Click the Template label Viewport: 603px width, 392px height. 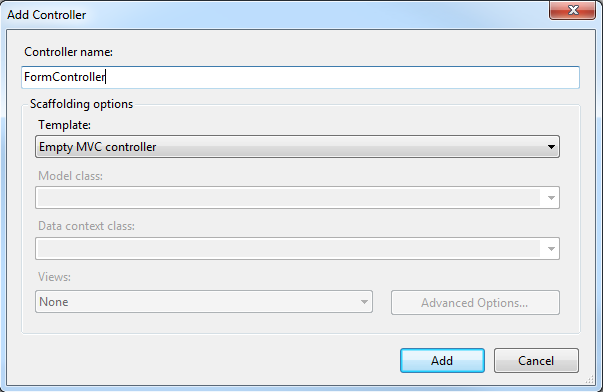coord(65,125)
